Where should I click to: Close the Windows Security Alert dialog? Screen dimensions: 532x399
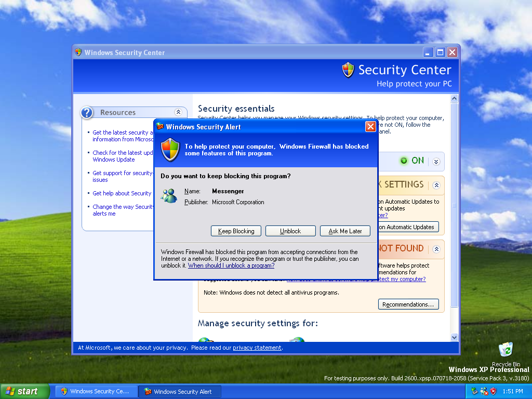pyautogui.click(x=370, y=127)
